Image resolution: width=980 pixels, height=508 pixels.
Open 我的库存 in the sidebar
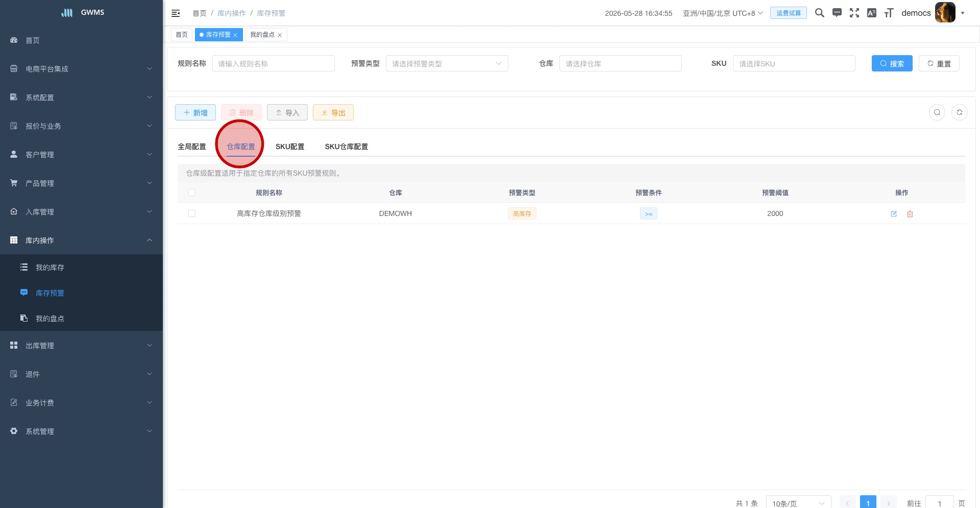81,268
